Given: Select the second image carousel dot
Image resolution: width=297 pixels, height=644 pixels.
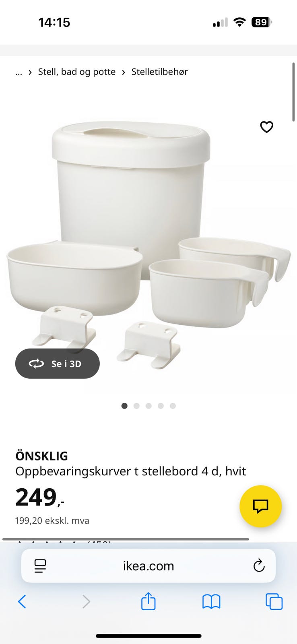Looking at the screenshot, I should point(136,406).
